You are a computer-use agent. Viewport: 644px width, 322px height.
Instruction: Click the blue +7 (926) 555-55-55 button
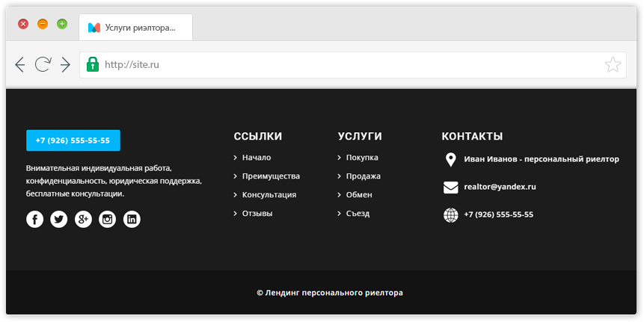tap(73, 140)
